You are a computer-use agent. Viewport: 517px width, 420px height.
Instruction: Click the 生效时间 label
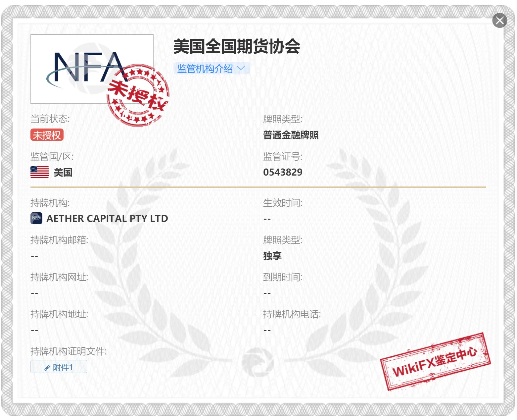click(x=283, y=203)
